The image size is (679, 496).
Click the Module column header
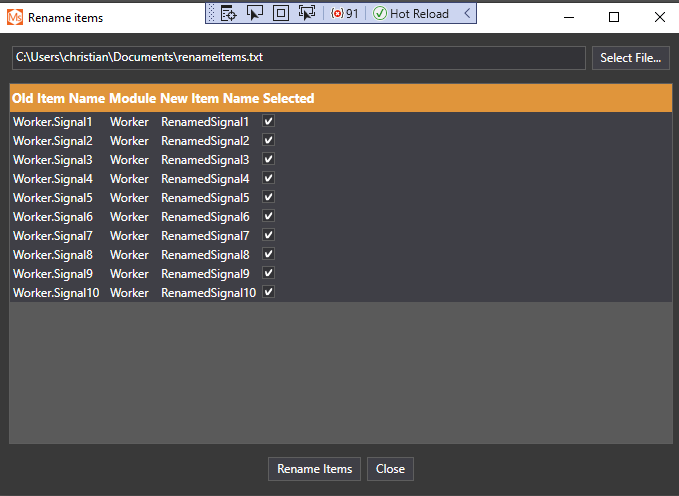[132, 98]
